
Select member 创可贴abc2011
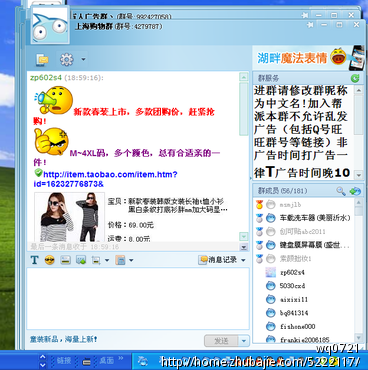click(303, 232)
